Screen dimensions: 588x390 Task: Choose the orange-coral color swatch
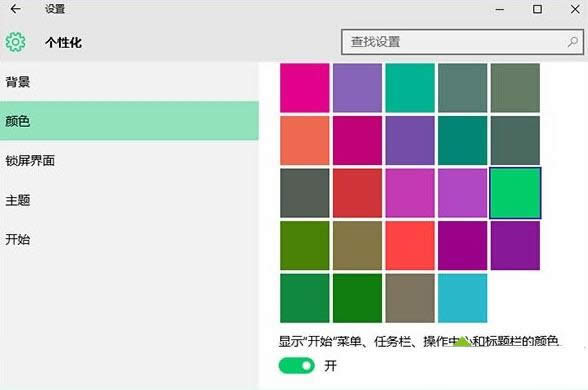[x=304, y=140]
